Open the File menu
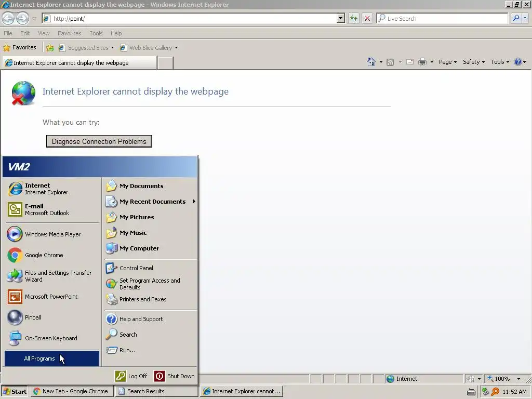This screenshot has height=399, width=532. pyautogui.click(x=8, y=33)
